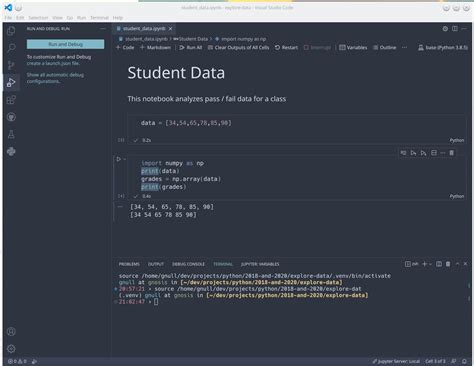The width and height of the screenshot is (474, 366).
Task: Click Execute Cell and Below icon in the cell toolbar
Action: point(423,153)
